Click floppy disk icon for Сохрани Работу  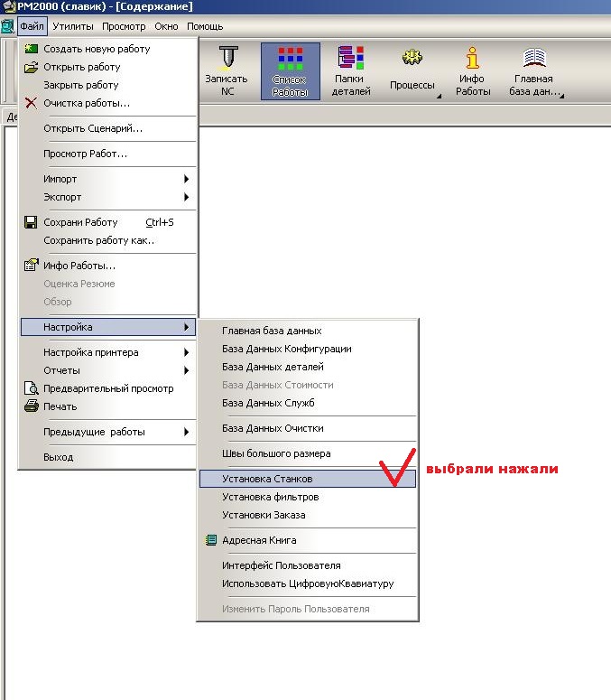[x=31, y=222]
